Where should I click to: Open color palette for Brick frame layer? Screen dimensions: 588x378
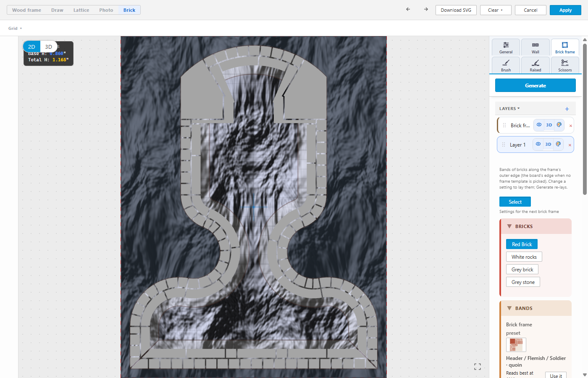pyautogui.click(x=559, y=125)
